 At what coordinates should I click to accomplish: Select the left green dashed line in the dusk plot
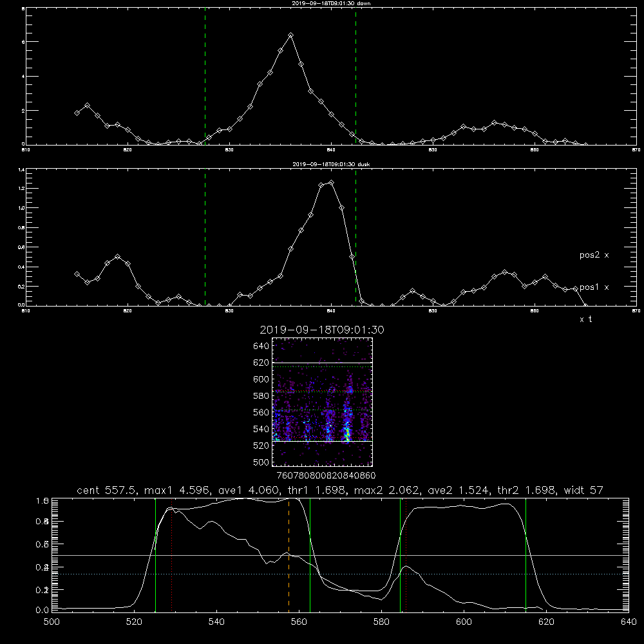point(205,238)
